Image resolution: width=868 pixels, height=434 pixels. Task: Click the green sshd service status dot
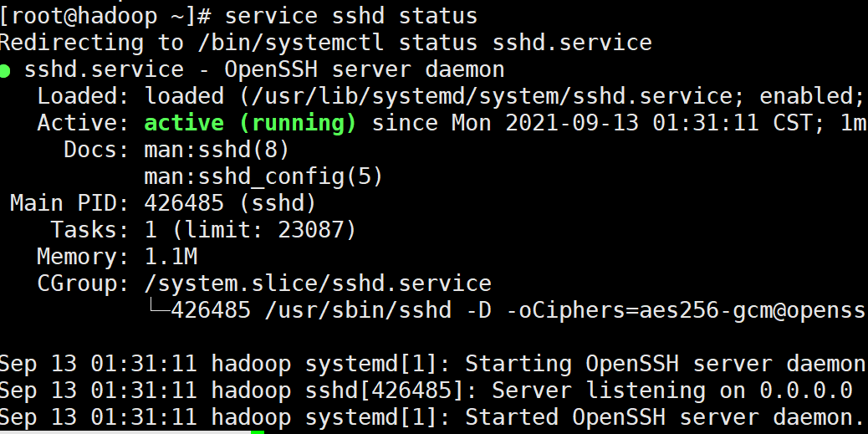click(x=5, y=71)
